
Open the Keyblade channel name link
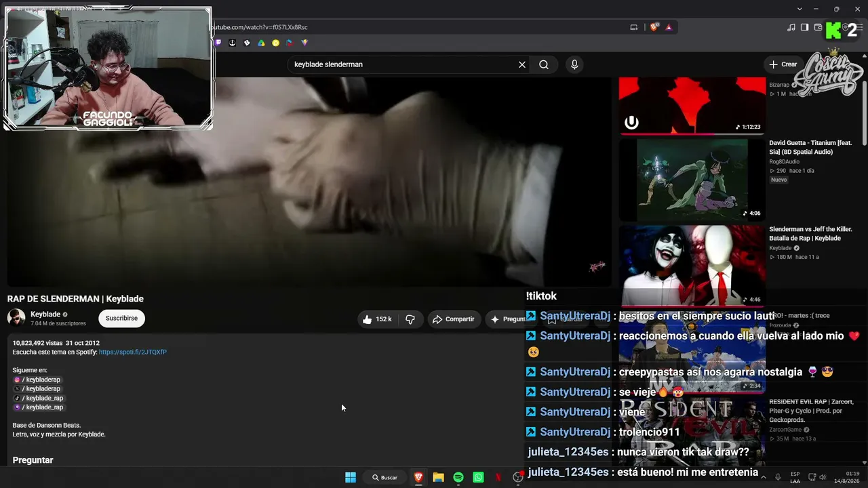(x=45, y=314)
